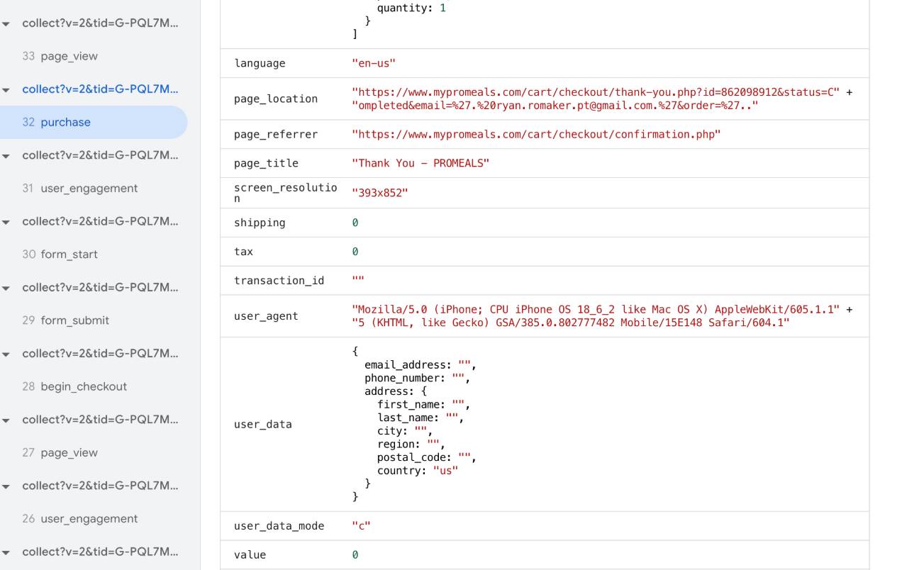Click the "en-us" language value

pos(374,63)
